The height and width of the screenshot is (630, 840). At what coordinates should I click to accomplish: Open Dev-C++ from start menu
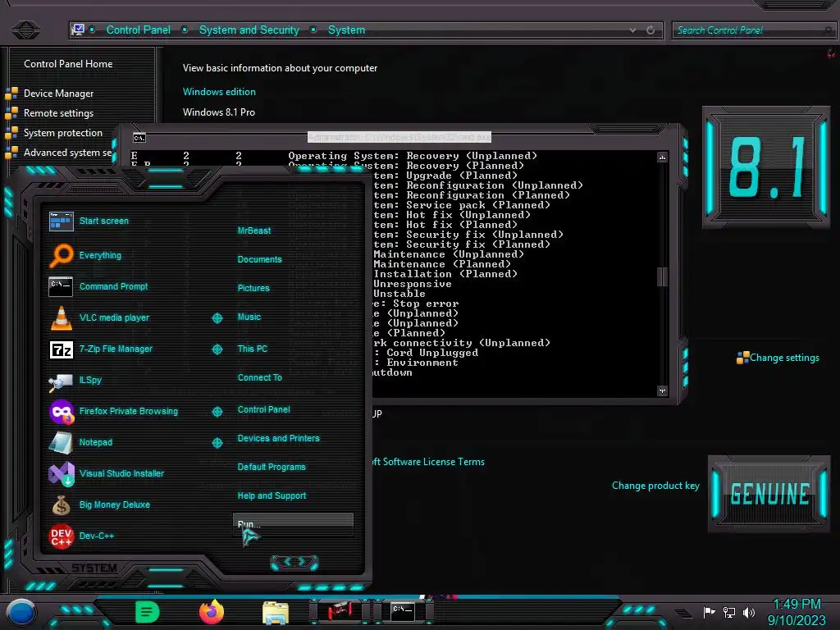pos(81,536)
